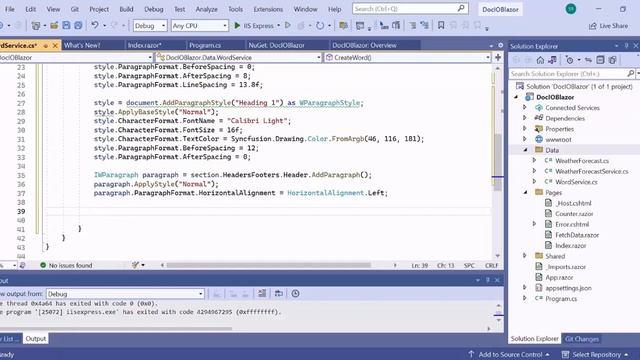Open the IIS Express target dropdown arrow

(279, 25)
